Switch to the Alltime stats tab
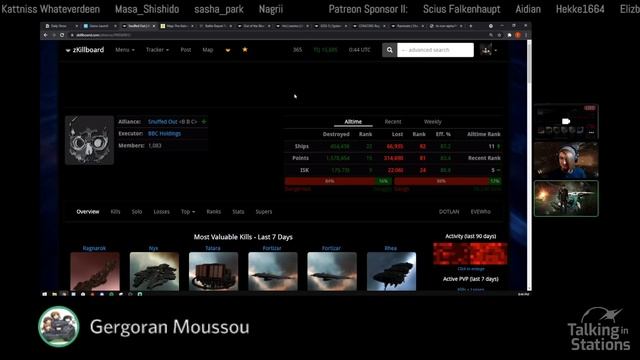 click(x=353, y=122)
